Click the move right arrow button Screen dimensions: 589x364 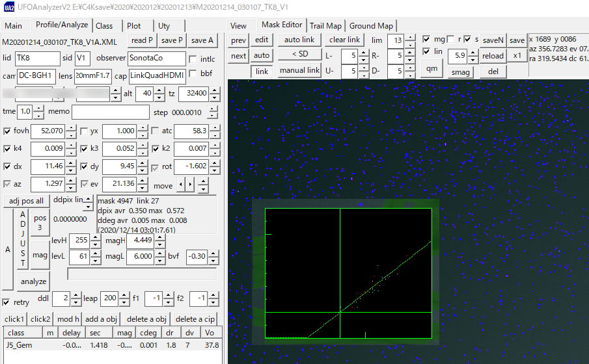[x=191, y=186]
